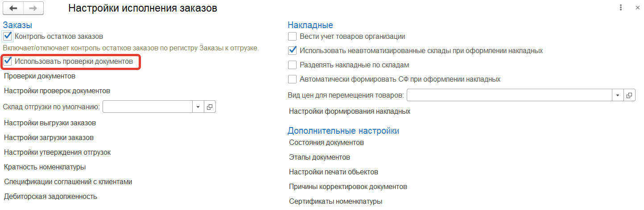Expand the Вид цен для перемещения dropdown
The image size is (644, 210).
tap(618, 95)
